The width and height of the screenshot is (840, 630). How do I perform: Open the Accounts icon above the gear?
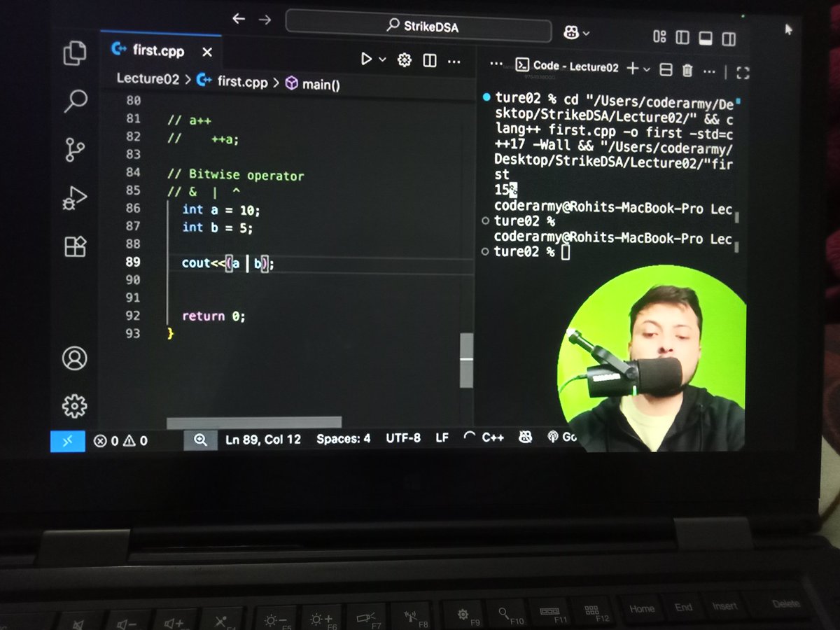click(74, 358)
